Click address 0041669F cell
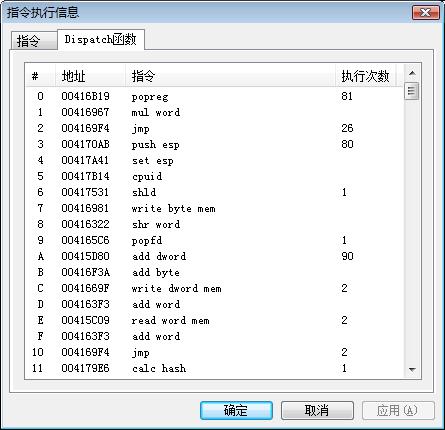 coord(85,288)
